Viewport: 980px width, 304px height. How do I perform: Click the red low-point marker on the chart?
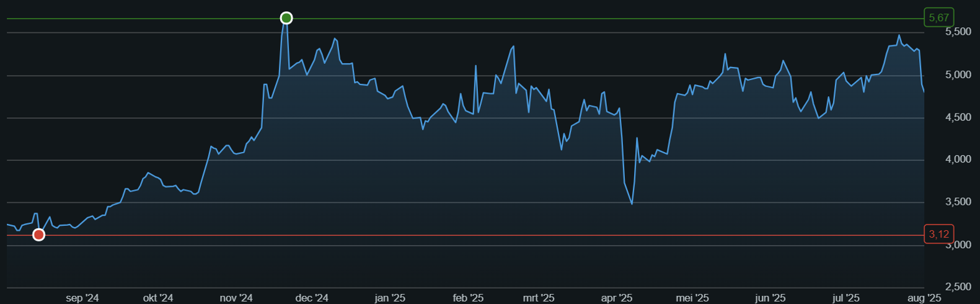(38, 235)
